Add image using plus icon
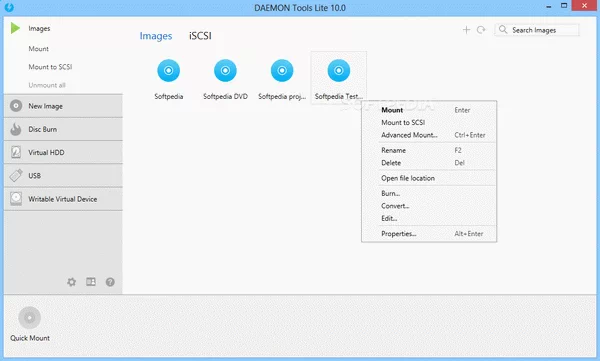 point(466,30)
